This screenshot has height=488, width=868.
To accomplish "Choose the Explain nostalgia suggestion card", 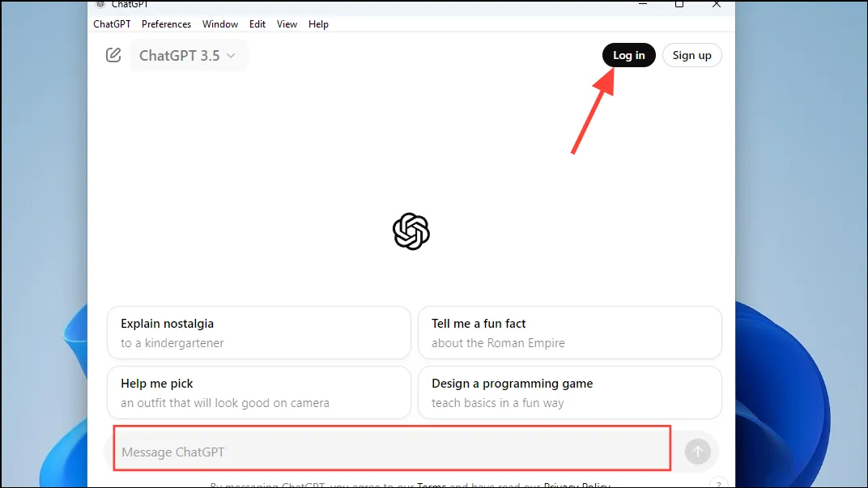I will [x=258, y=333].
